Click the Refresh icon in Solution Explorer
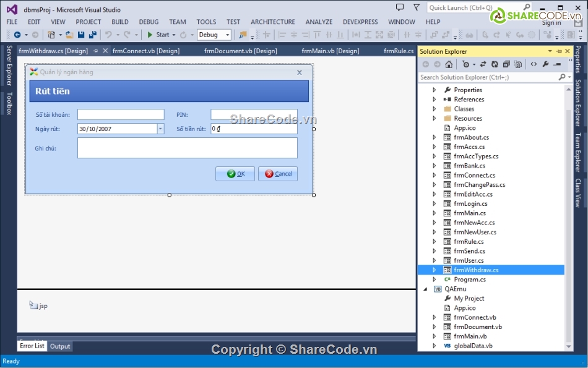Viewport: 588px width, 368px height. pos(495,64)
